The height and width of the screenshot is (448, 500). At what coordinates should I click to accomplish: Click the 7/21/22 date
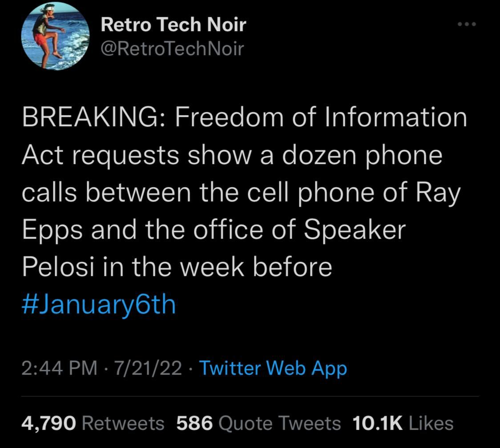pyautogui.click(x=148, y=368)
